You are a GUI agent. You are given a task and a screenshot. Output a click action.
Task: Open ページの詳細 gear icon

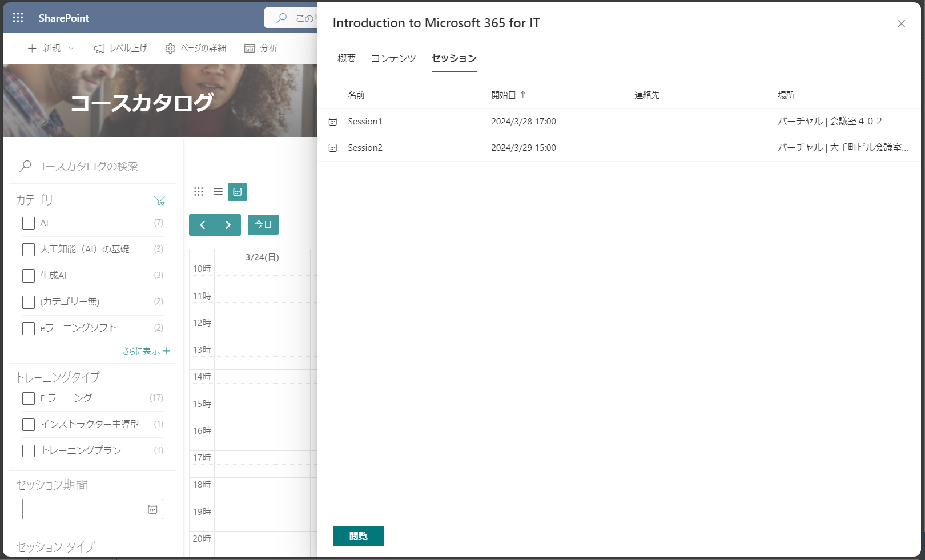[170, 49]
